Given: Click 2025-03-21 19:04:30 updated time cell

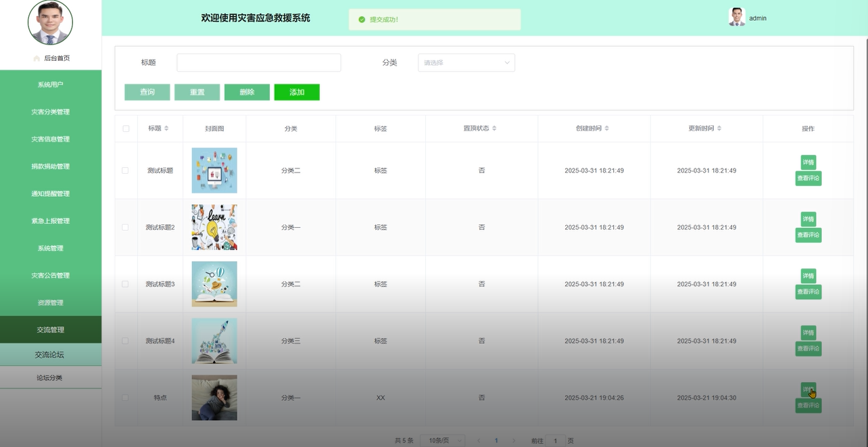Looking at the screenshot, I should point(706,398).
